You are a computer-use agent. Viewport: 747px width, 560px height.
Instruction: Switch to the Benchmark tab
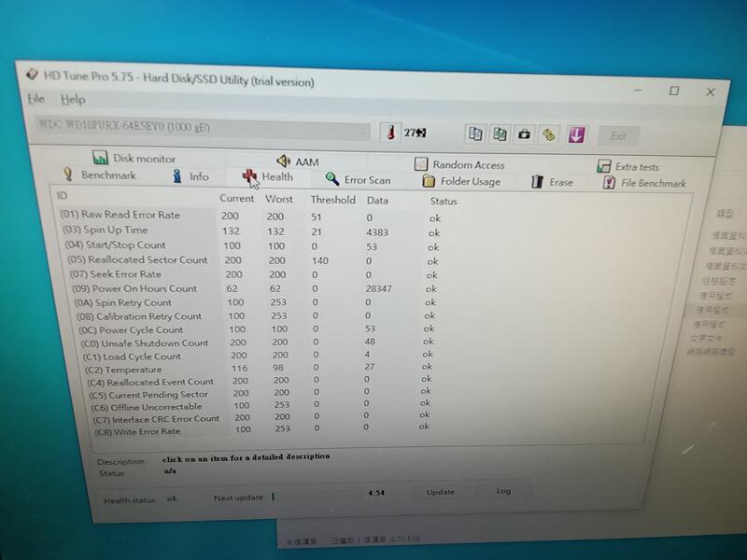(x=100, y=175)
